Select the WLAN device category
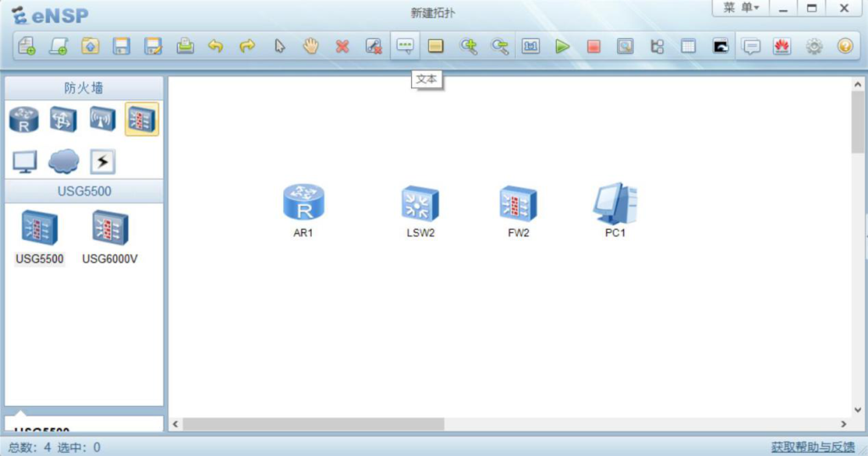 (x=103, y=119)
